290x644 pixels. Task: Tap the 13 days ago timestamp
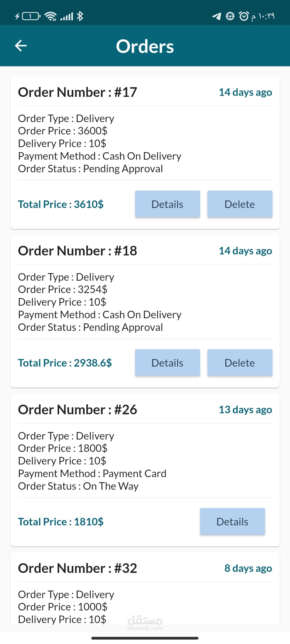click(x=245, y=410)
